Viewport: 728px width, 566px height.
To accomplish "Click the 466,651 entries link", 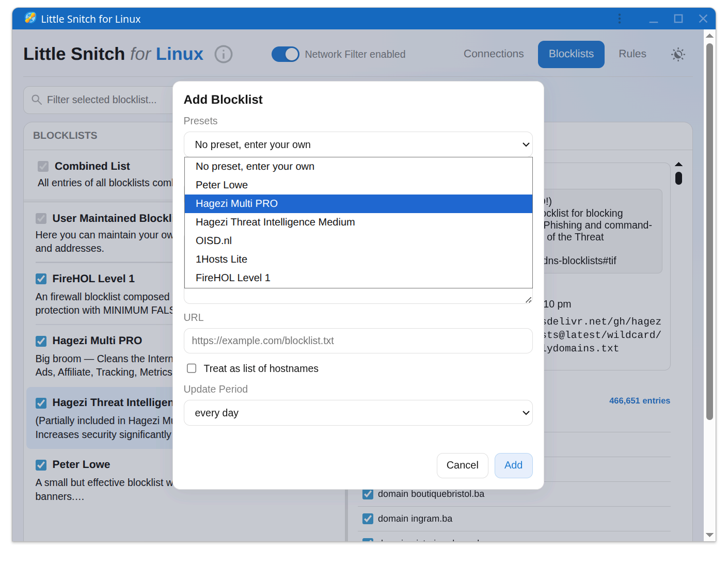I will click(x=639, y=401).
